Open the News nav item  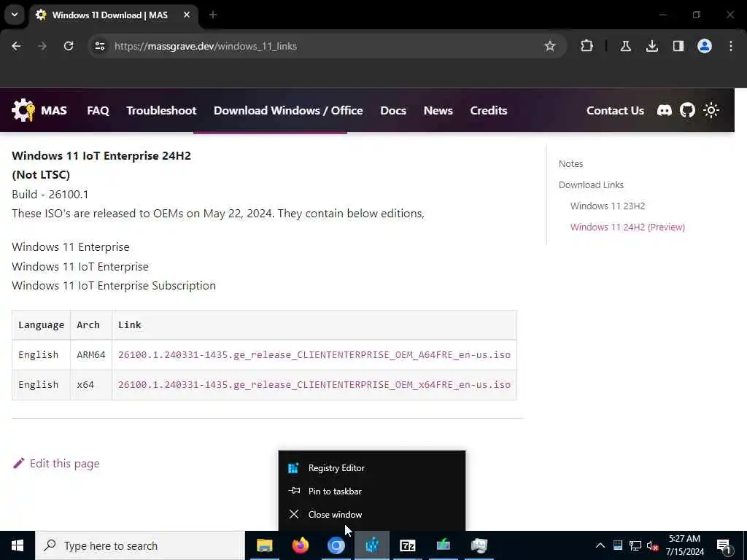(x=438, y=111)
